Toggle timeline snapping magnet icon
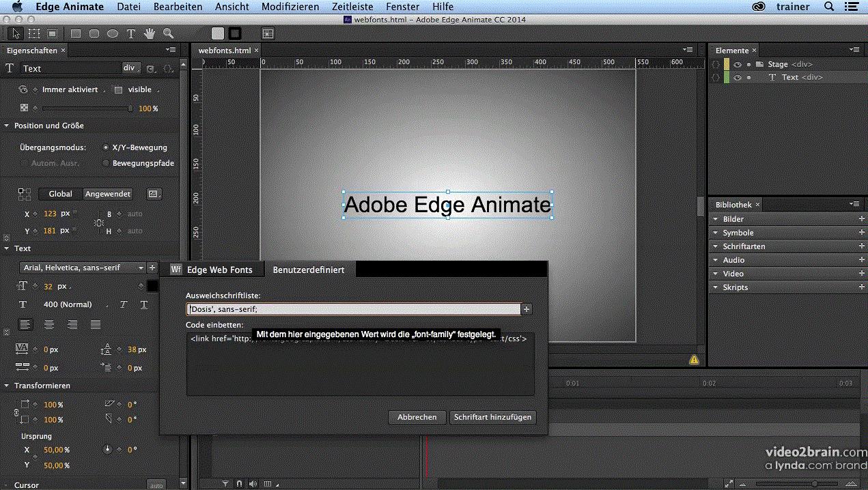The width and height of the screenshot is (868, 490). [x=239, y=484]
